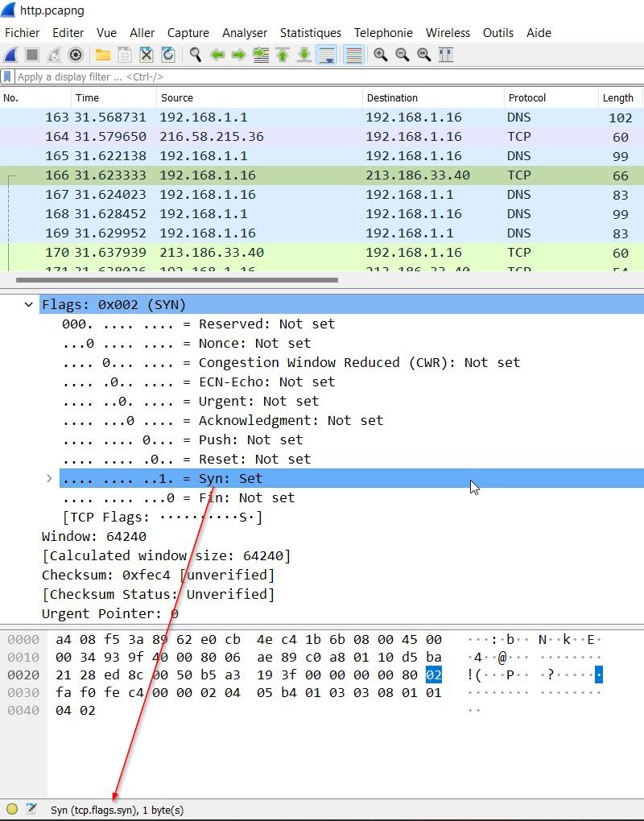Select packet 164 from 216.58.215.36
This screenshot has width=644, height=821.
pos(322,137)
